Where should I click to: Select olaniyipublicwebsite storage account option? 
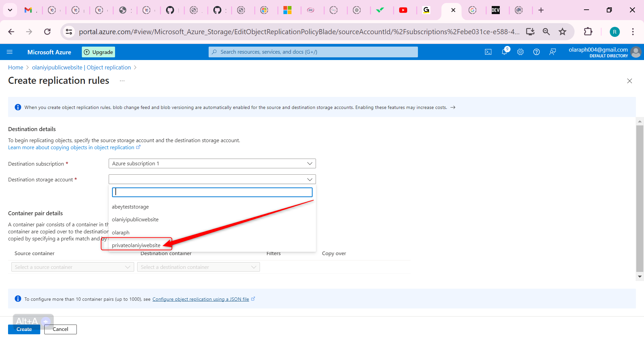[x=212, y=220]
